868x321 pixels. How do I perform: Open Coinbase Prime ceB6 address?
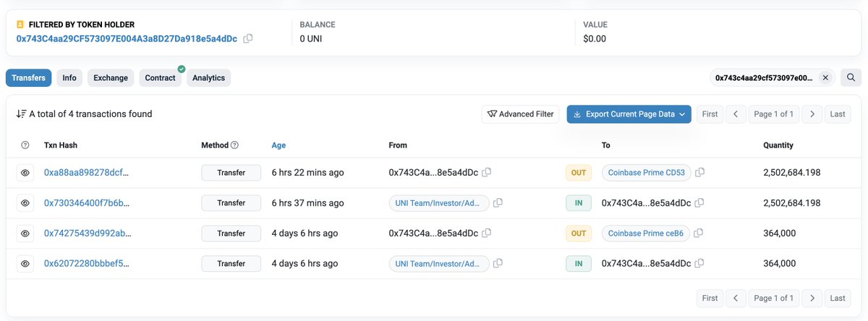[x=645, y=234]
